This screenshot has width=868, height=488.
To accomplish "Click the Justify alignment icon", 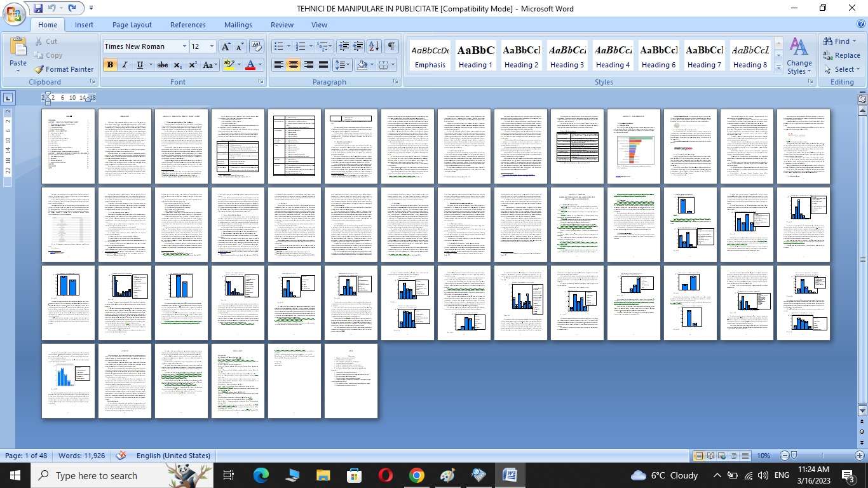I will point(323,65).
